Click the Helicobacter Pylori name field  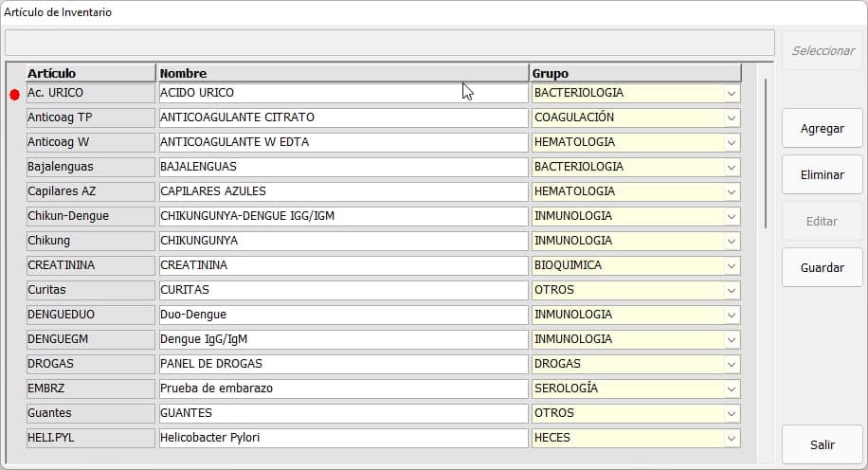tap(343, 438)
